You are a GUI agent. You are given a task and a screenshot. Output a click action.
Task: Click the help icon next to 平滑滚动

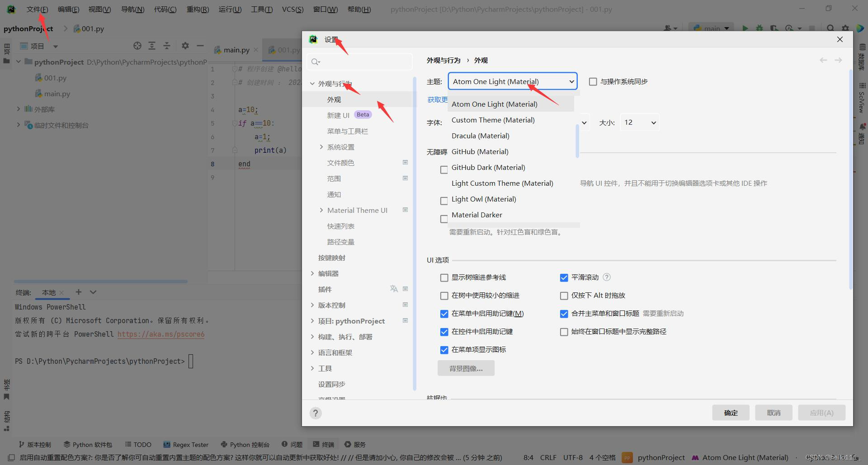coord(607,277)
